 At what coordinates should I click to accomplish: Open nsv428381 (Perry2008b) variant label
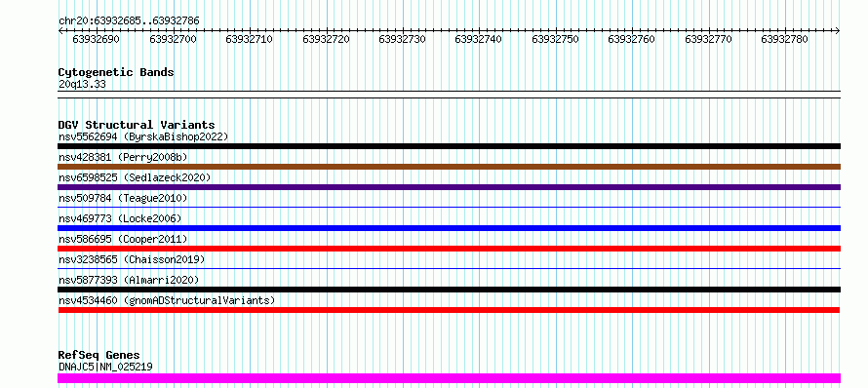click(123, 157)
